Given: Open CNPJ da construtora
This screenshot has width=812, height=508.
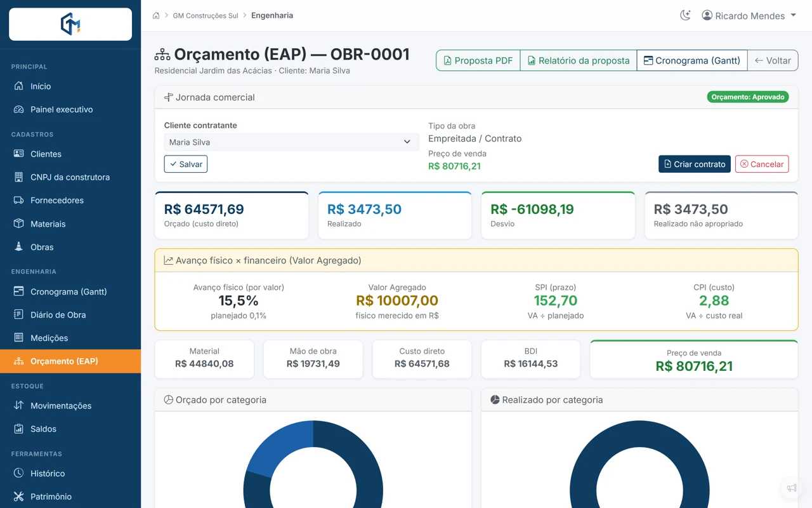Looking at the screenshot, I should pyautogui.click(x=70, y=177).
